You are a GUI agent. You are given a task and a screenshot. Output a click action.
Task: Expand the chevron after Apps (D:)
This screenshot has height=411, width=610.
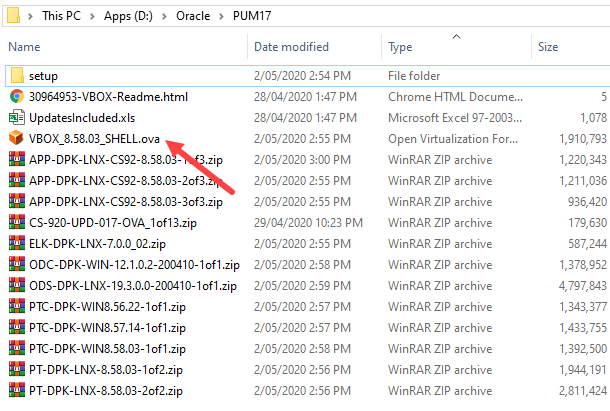[x=165, y=16]
